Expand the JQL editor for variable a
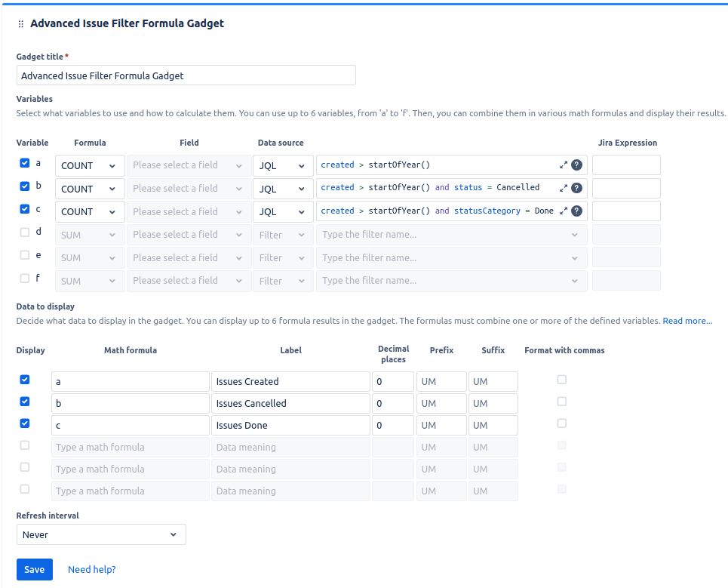 pyautogui.click(x=564, y=165)
